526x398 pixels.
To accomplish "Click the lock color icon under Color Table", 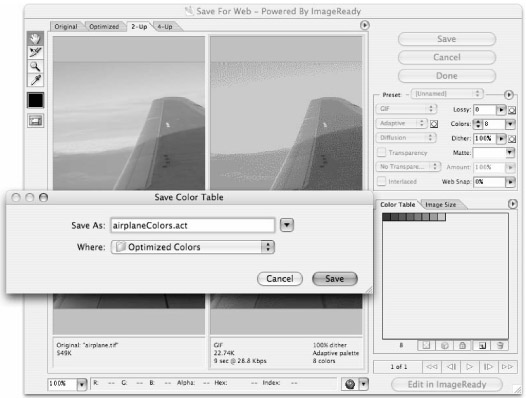I will [x=463, y=345].
